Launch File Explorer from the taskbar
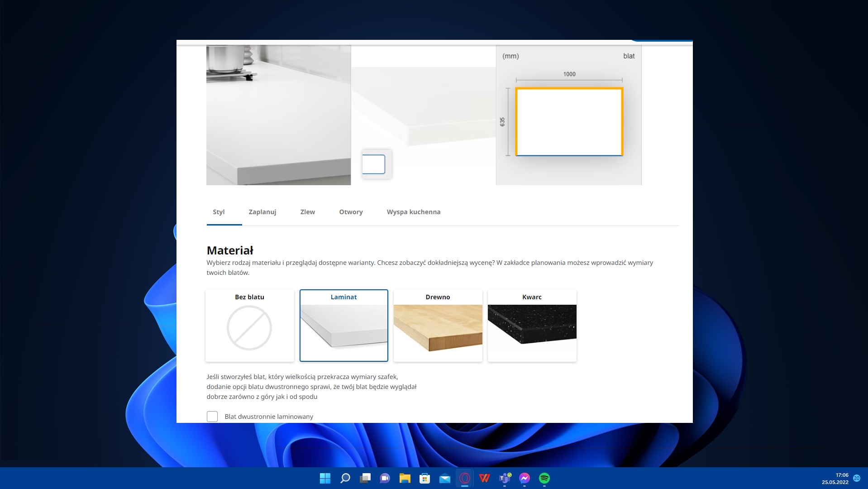 click(x=405, y=478)
